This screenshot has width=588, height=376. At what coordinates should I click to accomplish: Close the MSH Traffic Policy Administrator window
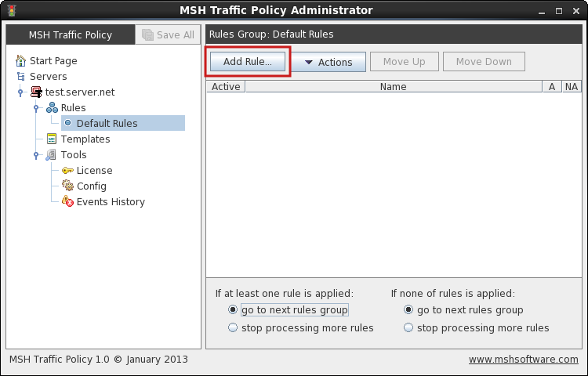576,11
